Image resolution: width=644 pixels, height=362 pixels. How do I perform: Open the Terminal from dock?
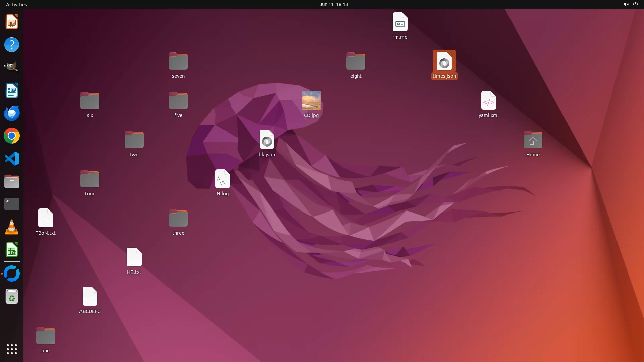pyautogui.click(x=12, y=204)
